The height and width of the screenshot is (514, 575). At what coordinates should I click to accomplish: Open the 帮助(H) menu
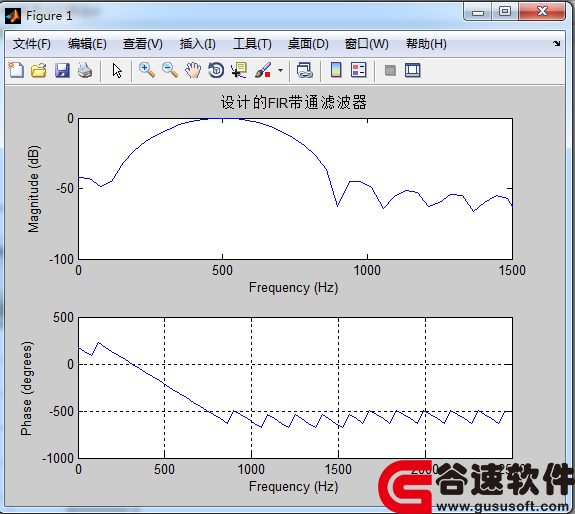tap(426, 44)
